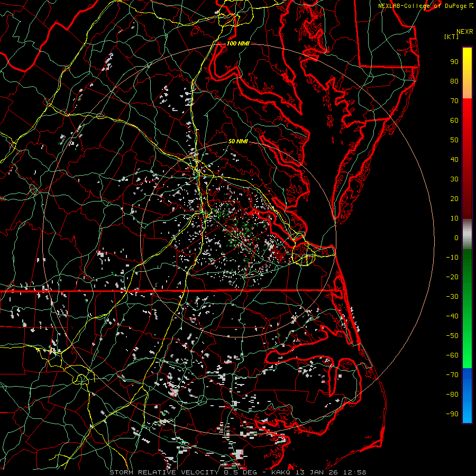Click the 70 value on velocity scale
Image resolution: width=476 pixels, height=476 pixels.
454,101
